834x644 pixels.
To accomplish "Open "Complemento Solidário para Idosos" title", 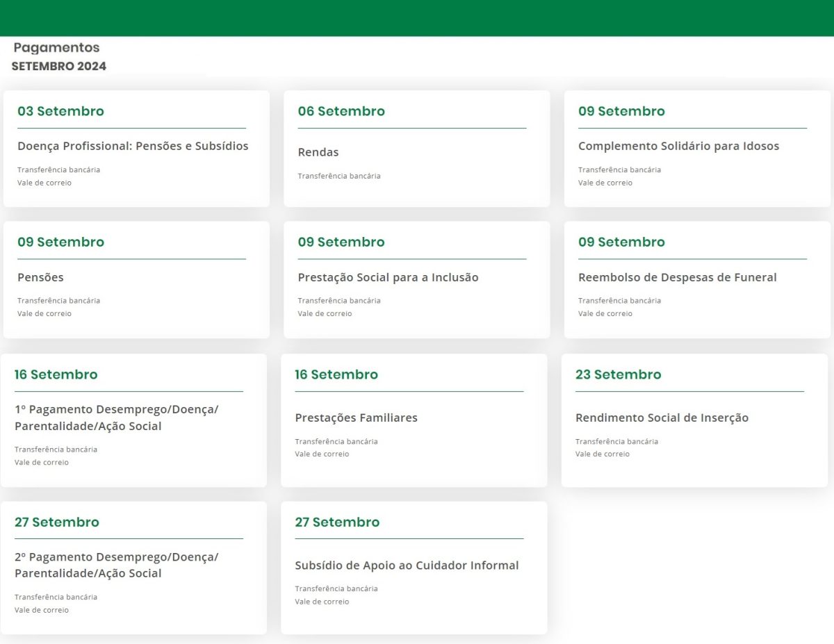I will click(678, 147).
